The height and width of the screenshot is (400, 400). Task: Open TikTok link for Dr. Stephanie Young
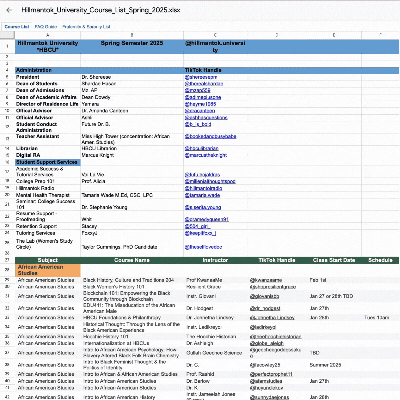pyautogui.click(x=203, y=207)
